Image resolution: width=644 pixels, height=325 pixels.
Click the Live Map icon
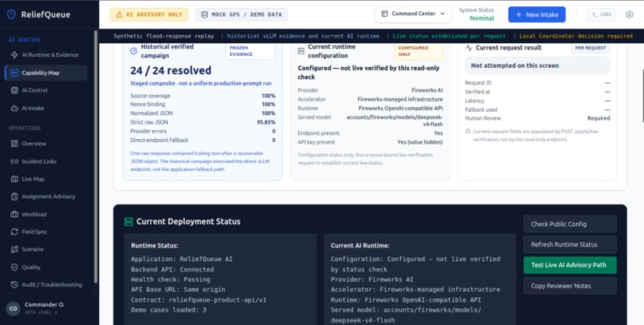point(14,179)
